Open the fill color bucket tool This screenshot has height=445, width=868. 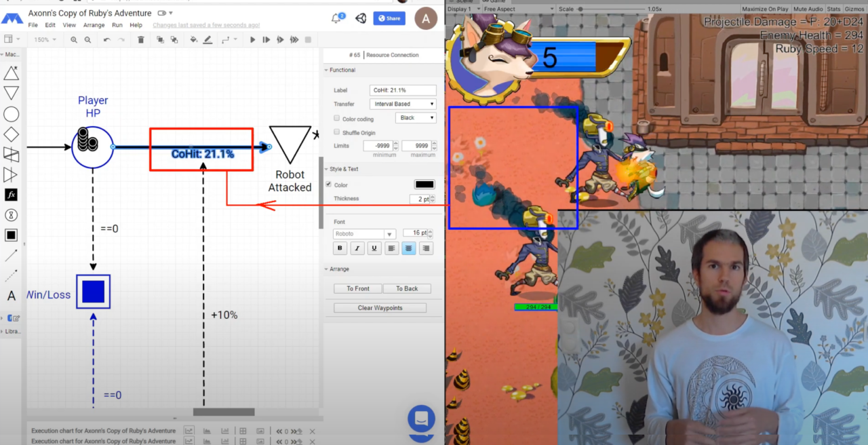[x=194, y=40]
